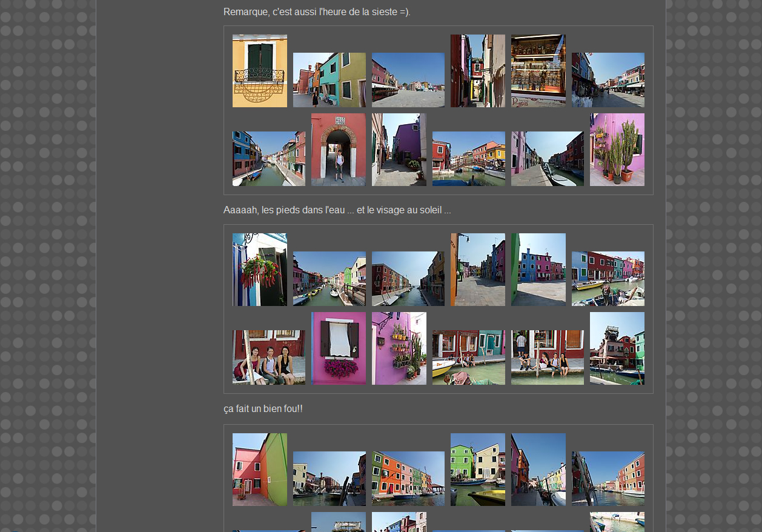762x532 pixels.
Task: Open green house with yellow boat photo
Action: 477,470
